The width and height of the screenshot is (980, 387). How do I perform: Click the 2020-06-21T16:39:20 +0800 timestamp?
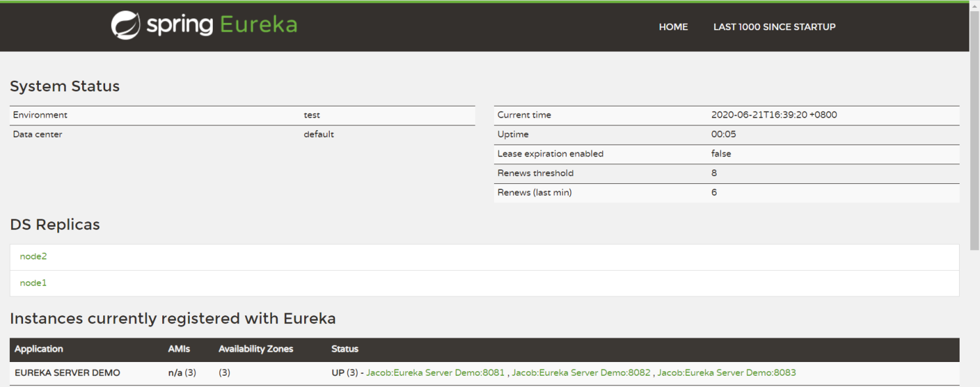click(x=774, y=115)
